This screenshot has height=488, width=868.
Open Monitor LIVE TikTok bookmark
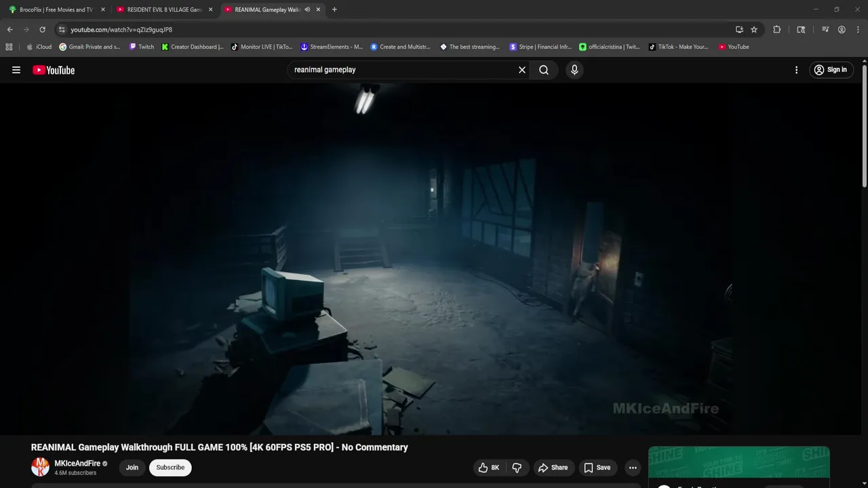262,47
